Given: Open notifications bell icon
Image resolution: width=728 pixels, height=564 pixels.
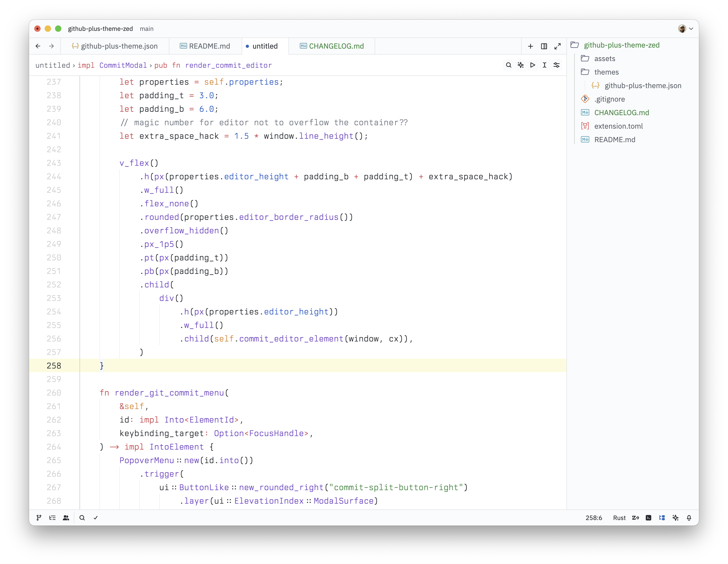Looking at the screenshot, I should 689,518.
